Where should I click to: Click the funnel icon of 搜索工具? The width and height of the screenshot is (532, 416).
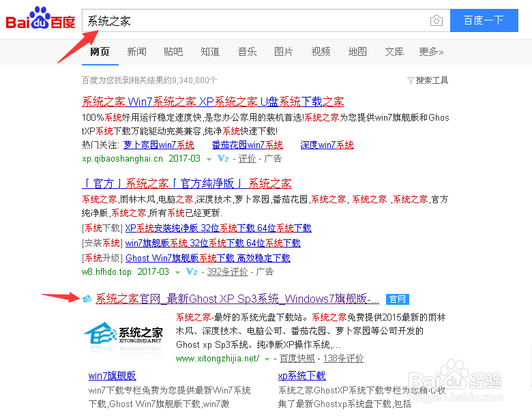tap(411, 80)
